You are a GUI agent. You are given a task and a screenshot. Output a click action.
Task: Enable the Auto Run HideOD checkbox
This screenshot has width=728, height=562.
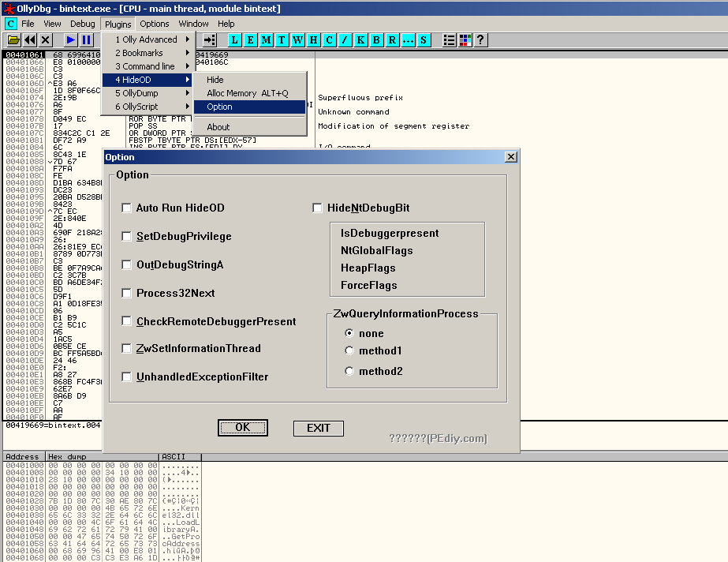click(126, 208)
